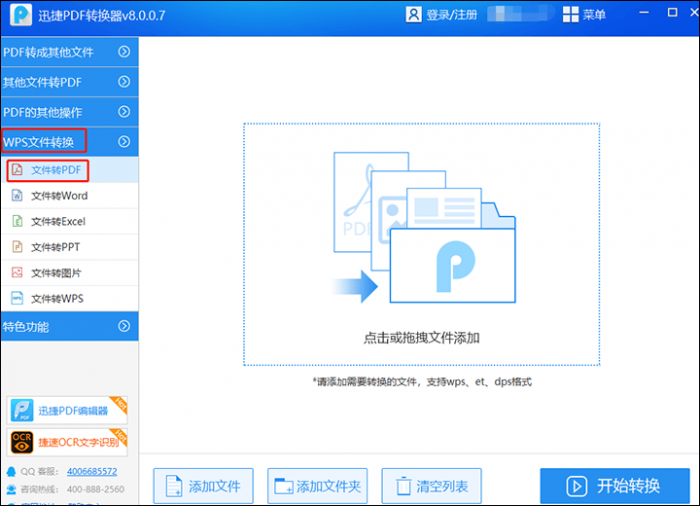
Task: Click 咨询热线 headset icon
Action: (12, 489)
